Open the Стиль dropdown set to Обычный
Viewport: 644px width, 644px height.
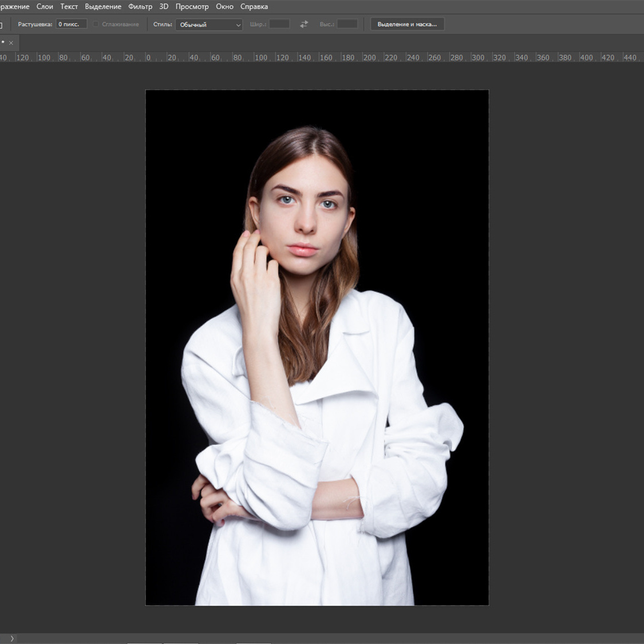point(209,25)
